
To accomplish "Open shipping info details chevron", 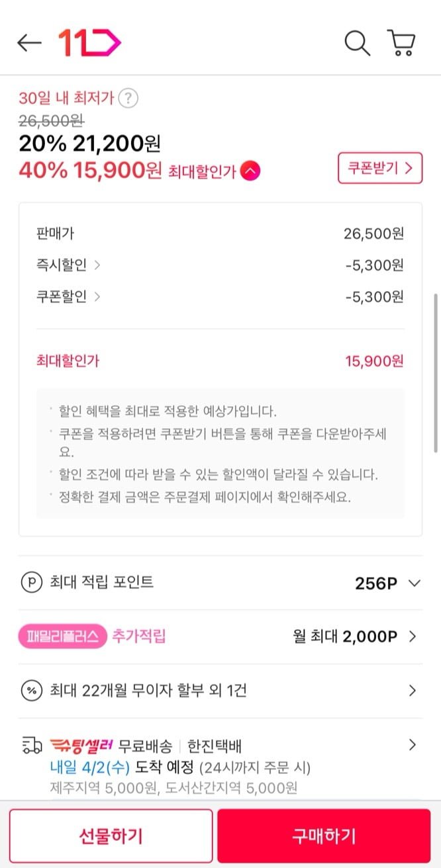I will click(412, 745).
